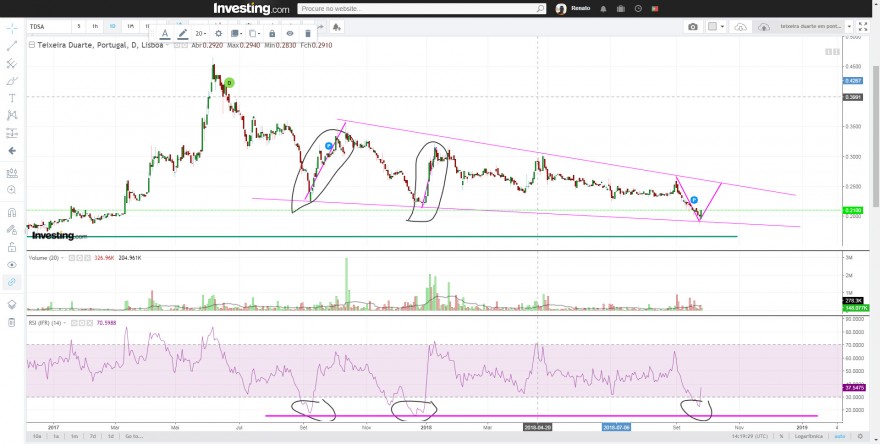Load chart layout from cloud
The image size is (880, 444).
coord(740,26)
